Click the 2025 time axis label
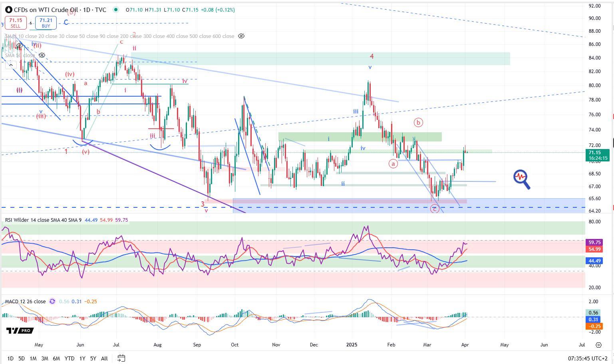614x364 pixels. tap(352, 344)
